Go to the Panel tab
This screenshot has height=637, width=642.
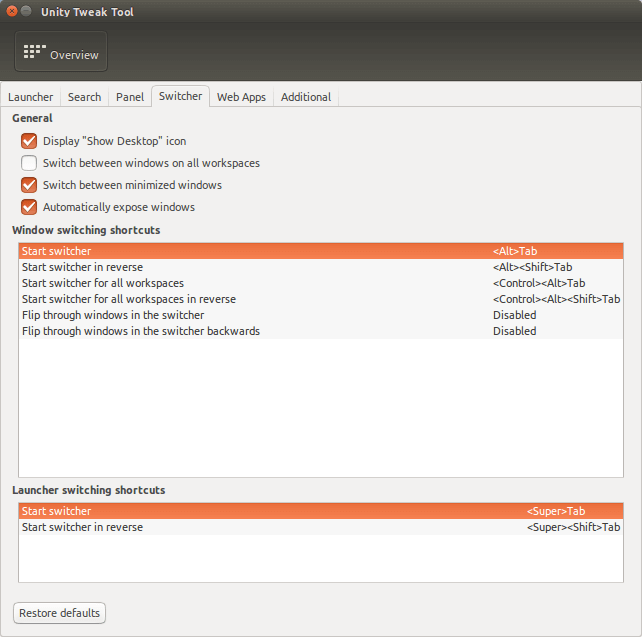[130, 97]
